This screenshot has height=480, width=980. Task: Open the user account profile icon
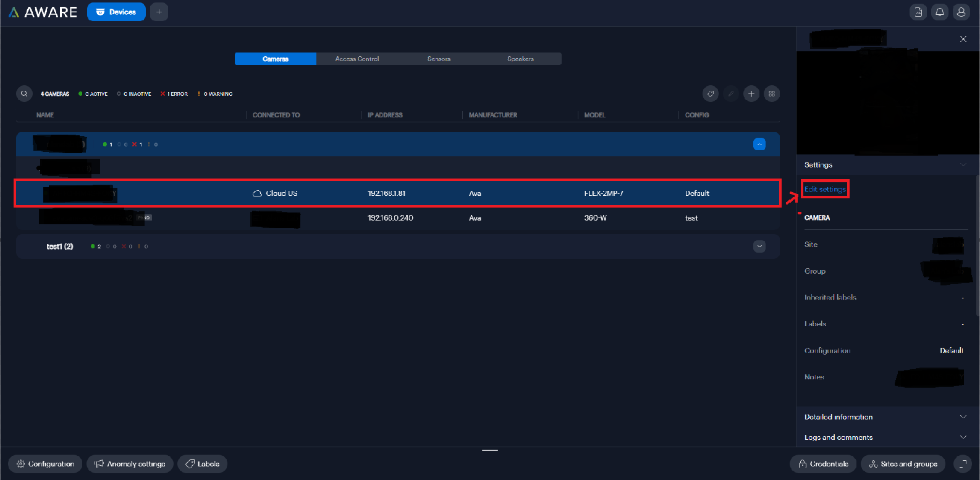[961, 12]
